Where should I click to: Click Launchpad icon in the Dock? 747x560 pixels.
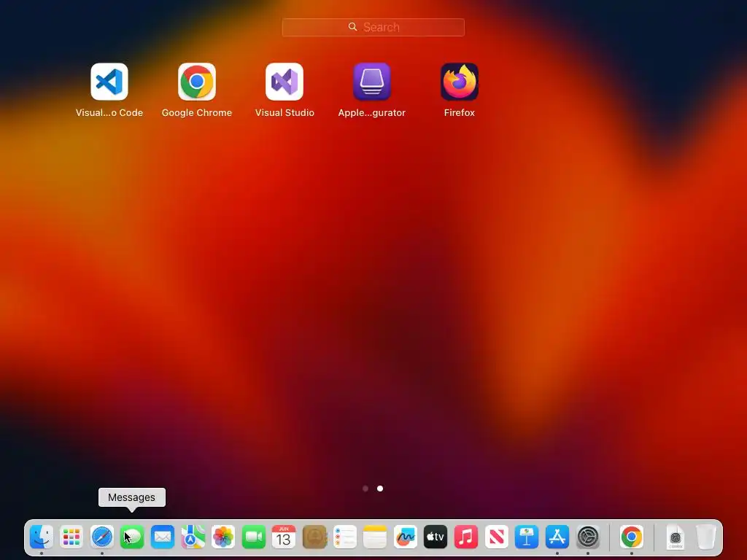(x=71, y=537)
